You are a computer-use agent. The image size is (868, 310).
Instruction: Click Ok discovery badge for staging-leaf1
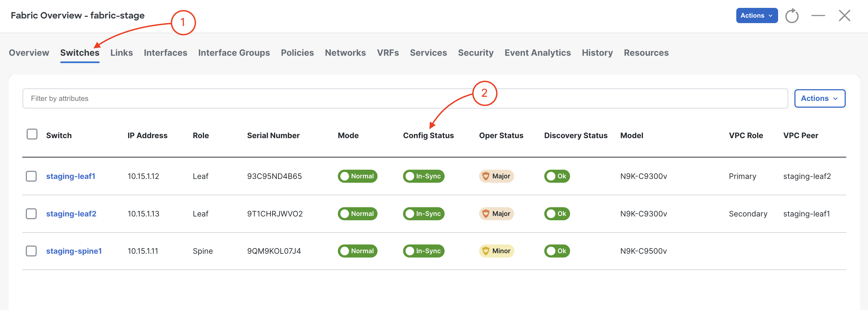tap(557, 176)
